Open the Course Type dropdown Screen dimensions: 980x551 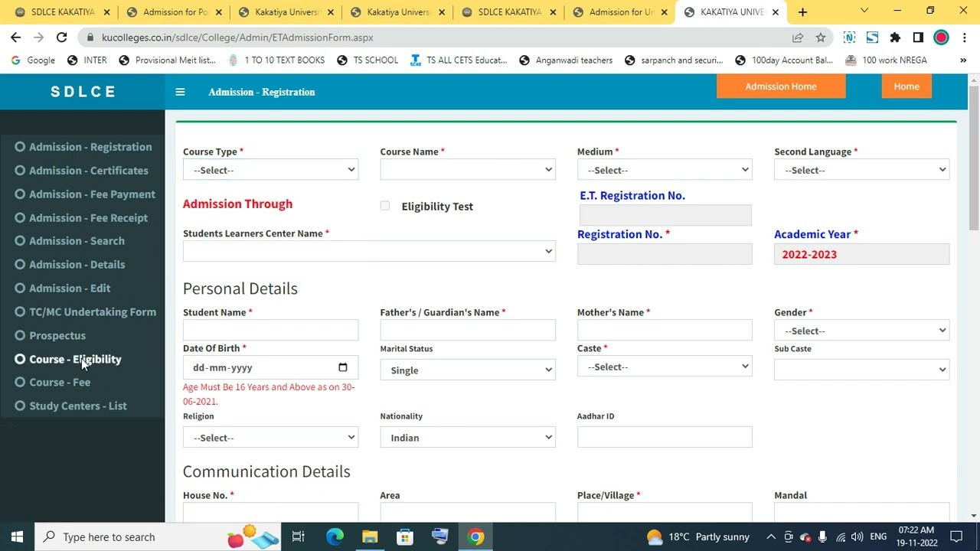pos(270,170)
